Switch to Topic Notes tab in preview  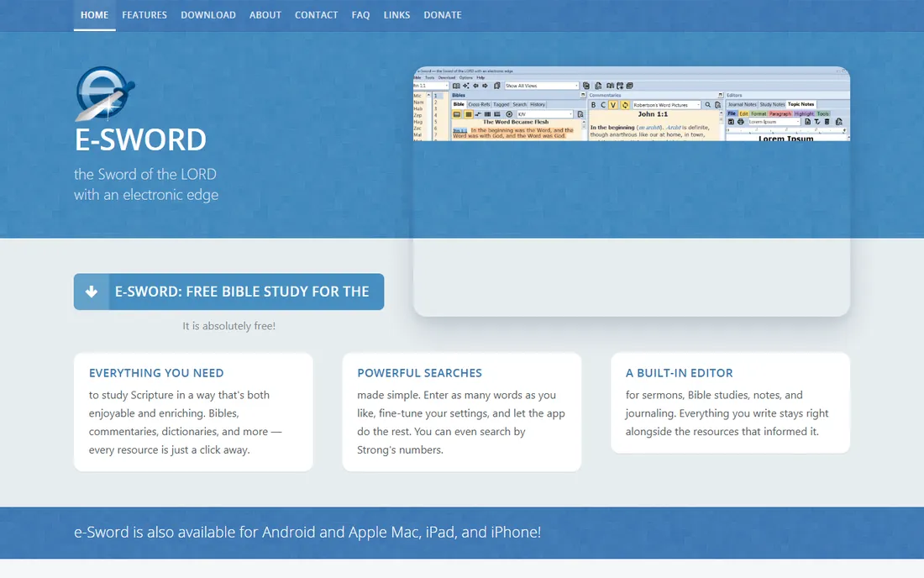click(x=801, y=104)
